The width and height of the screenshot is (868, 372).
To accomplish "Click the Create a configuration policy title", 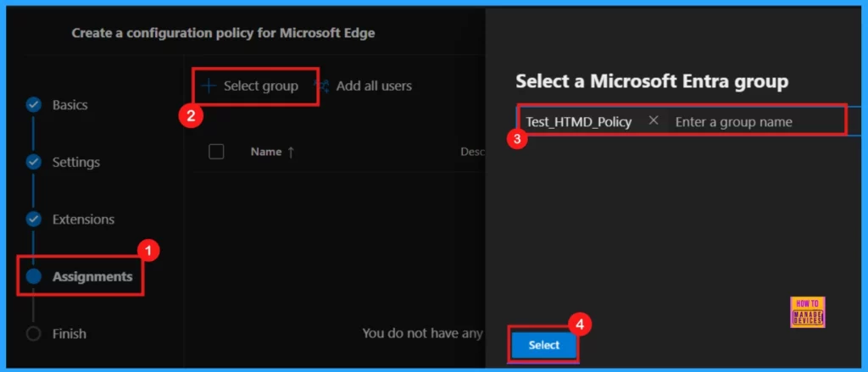I will tap(223, 33).
